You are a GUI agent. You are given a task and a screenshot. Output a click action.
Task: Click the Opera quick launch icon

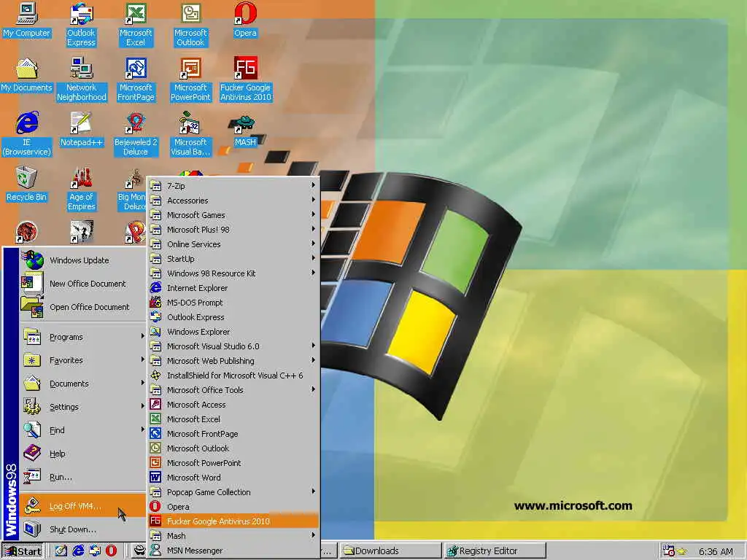tap(111, 551)
